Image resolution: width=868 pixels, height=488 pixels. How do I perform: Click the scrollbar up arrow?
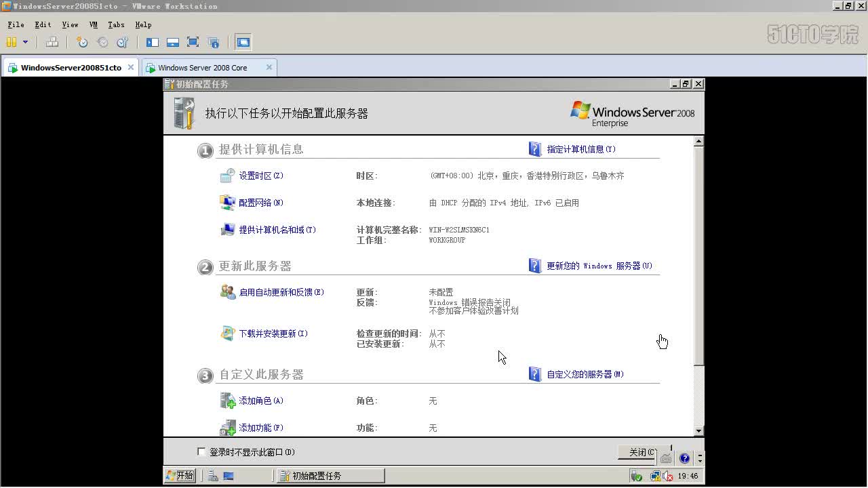coord(698,142)
